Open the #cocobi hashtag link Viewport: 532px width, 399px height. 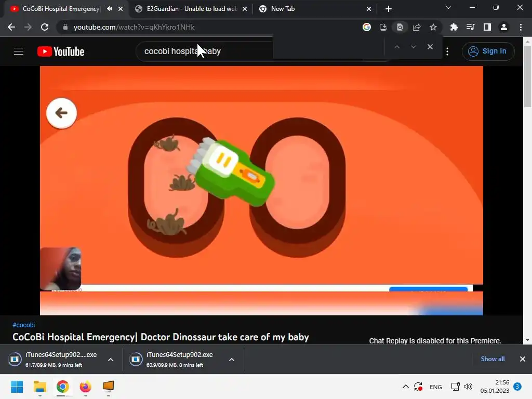click(x=24, y=325)
